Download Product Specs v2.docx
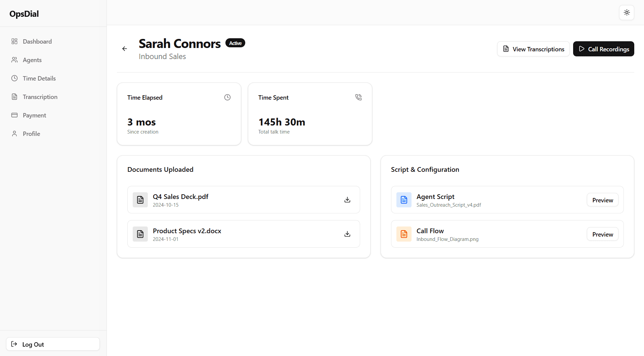 pyautogui.click(x=347, y=234)
